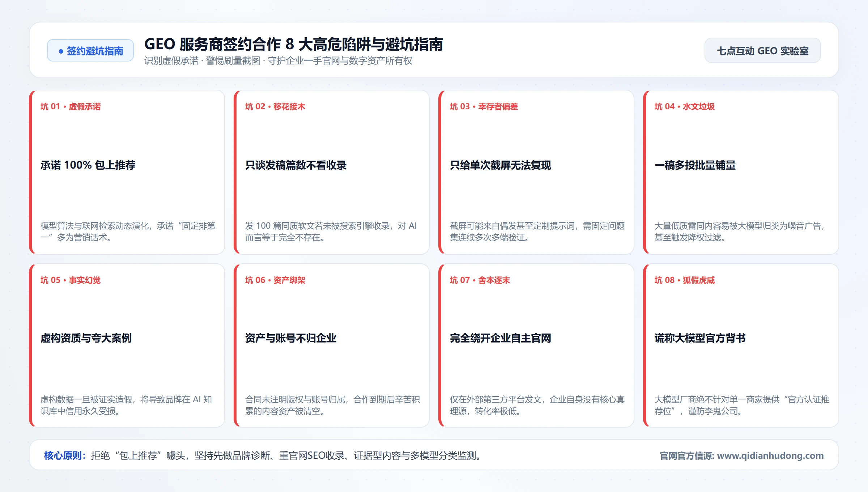868x492 pixels.
Task: Click the description starting 仅在外部第三方平台发文
Action: click(537, 405)
